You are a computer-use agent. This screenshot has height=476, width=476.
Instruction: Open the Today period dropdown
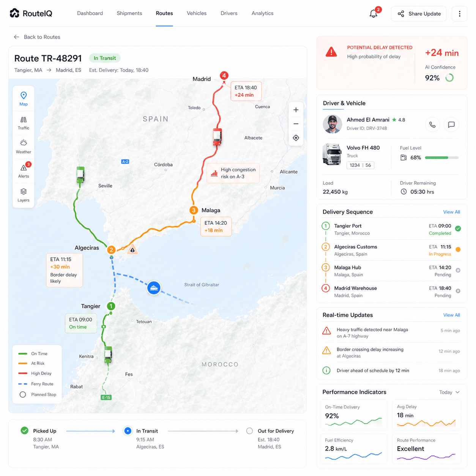pyautogui.click(x=449, y=392)
